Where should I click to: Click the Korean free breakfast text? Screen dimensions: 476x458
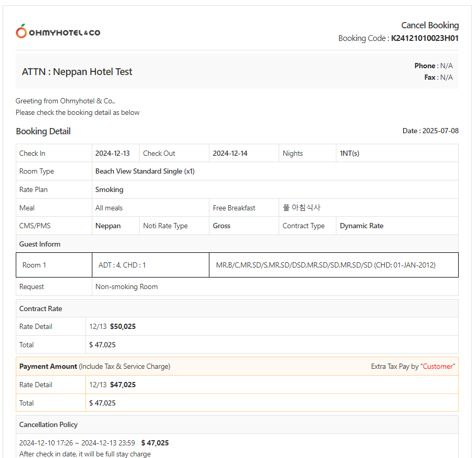[302, 208]
